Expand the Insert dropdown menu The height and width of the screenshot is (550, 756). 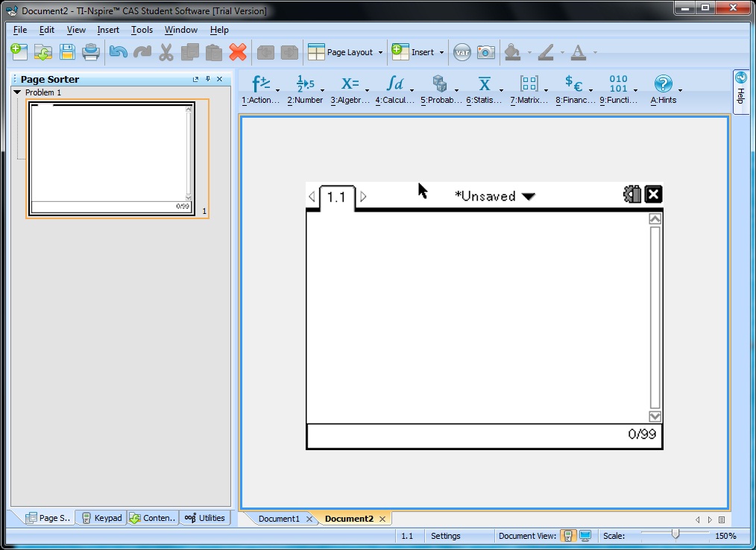click(x=441, y=53)
